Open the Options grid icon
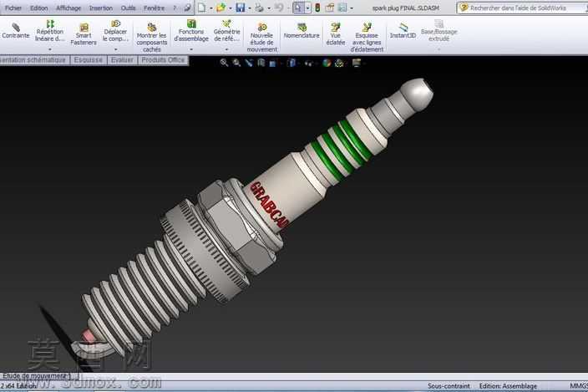This screenshot has width=588, height=392. 342,8
